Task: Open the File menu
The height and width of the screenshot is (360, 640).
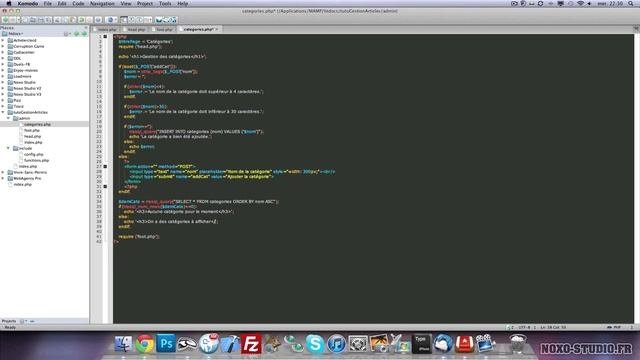Action: point(48,3)
